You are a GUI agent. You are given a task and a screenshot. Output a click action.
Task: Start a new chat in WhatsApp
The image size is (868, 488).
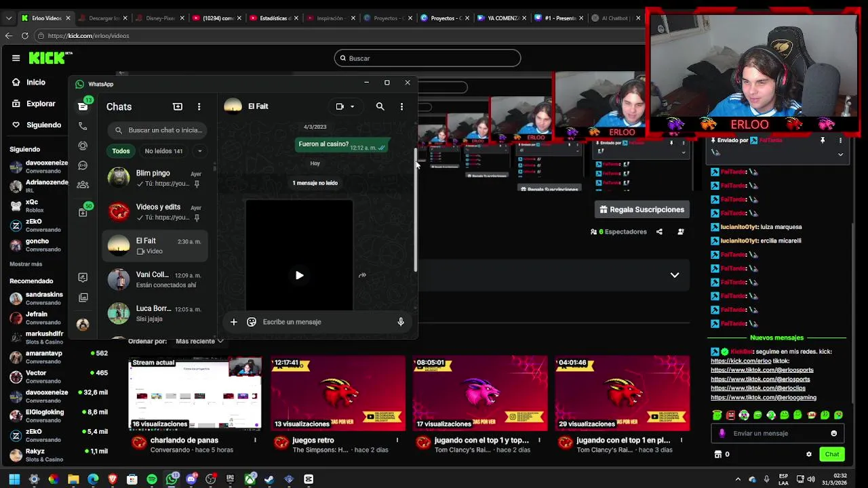coord(178,106)
